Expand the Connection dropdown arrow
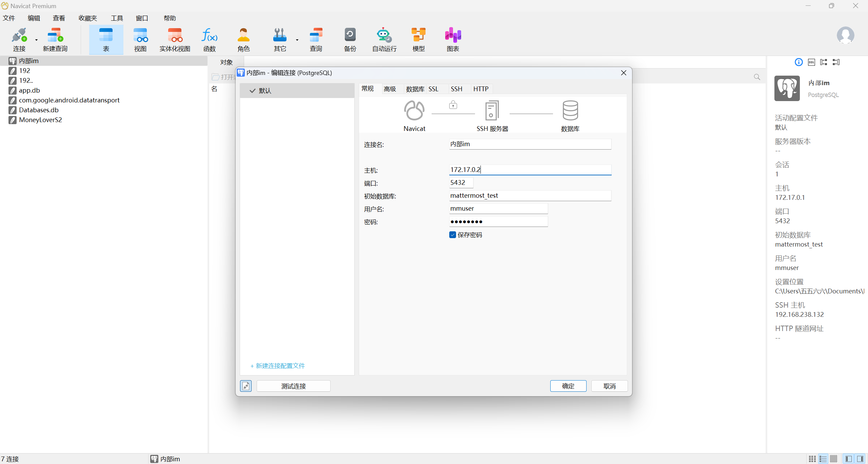 (36, 40)
